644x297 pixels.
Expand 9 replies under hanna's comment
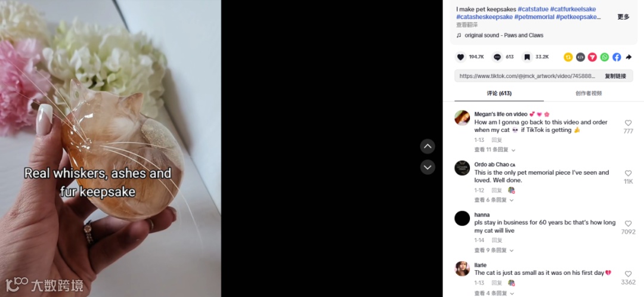click(x=494, y=250)
